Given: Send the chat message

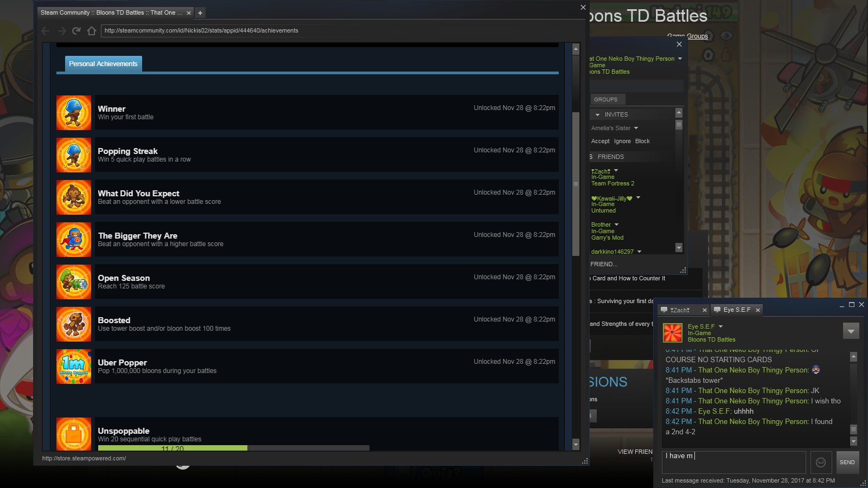Looking at the screenshot, I should pos(847,463).
